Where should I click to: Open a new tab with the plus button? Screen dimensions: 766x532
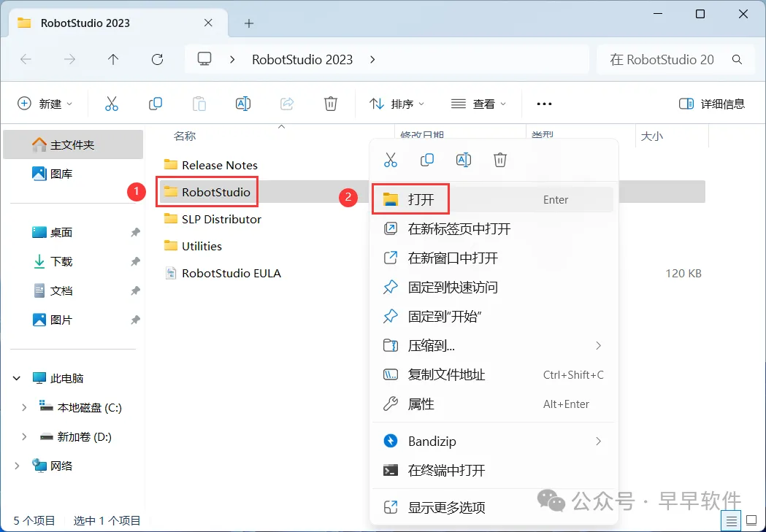249,23
